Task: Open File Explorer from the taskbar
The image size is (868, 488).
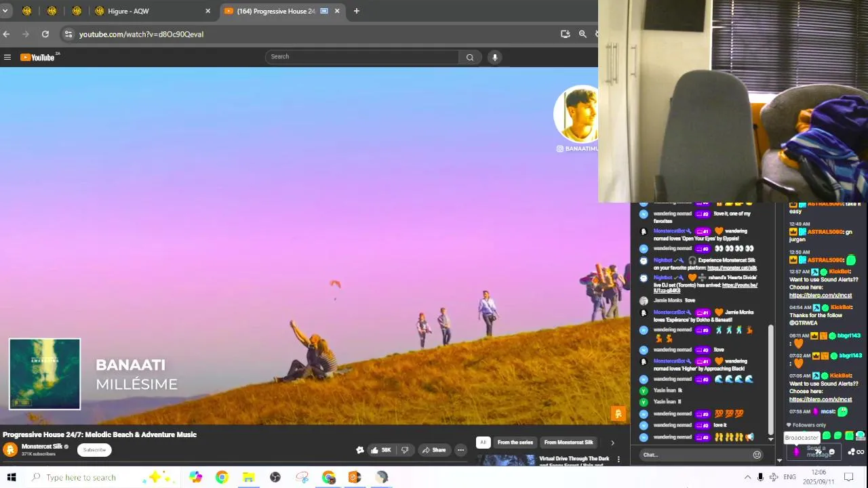Action: 248,477
